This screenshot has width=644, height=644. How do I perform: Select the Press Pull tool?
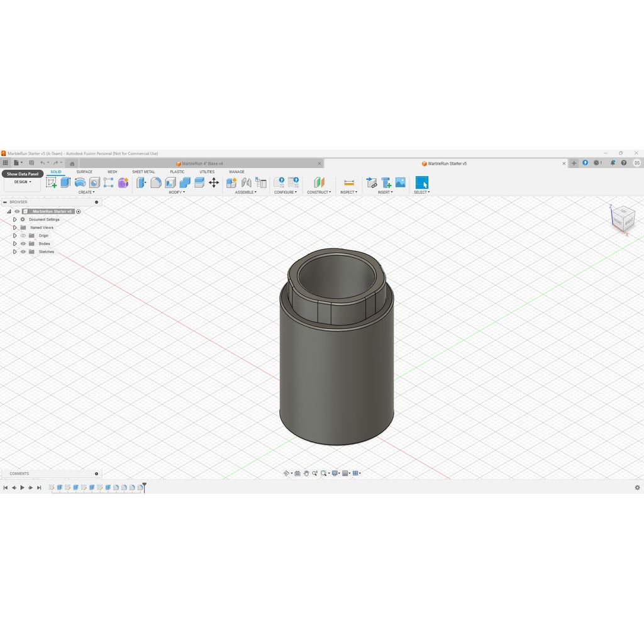click(142, 183)
